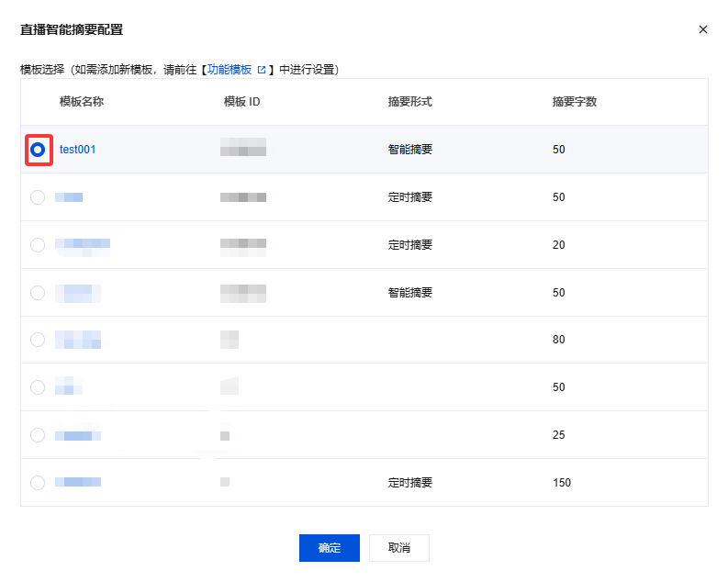Screen dimensions: 728x582
Task: Click the 摘要形式 column header
Action: click(409, 102)
